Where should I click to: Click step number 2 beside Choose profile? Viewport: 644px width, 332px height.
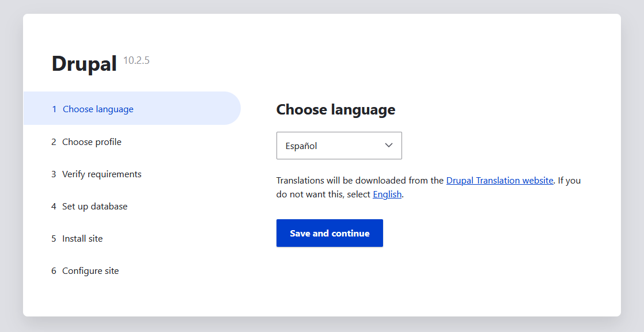tap(54, 142)
